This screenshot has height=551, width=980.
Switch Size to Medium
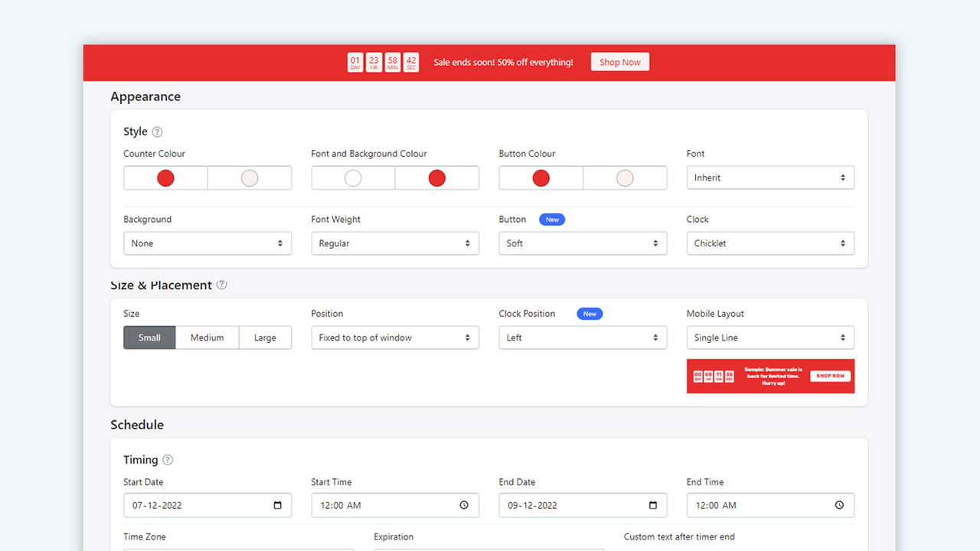(x=207, y=337)
